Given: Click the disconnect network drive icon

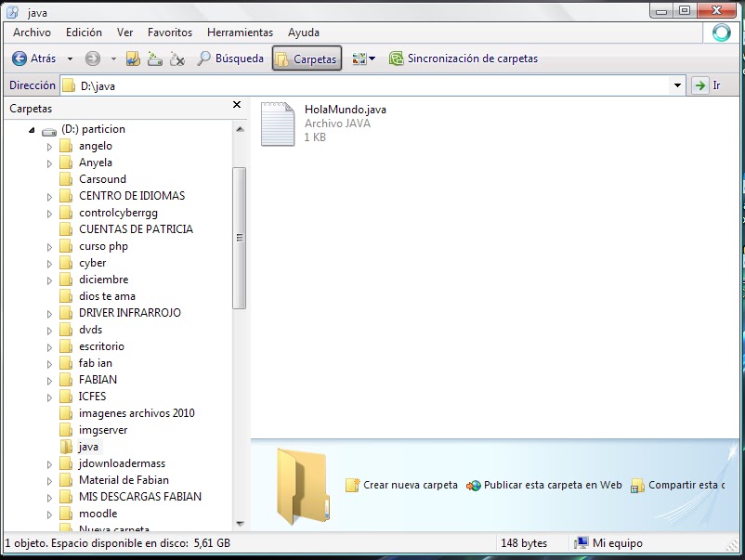Looking at the screenshot, I should [177, 59].
